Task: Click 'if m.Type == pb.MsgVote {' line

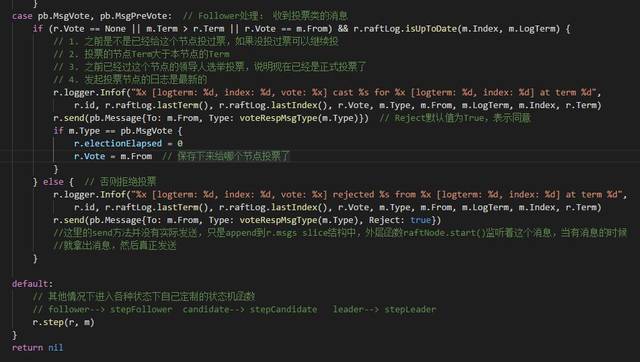Action: pos(118,131)
